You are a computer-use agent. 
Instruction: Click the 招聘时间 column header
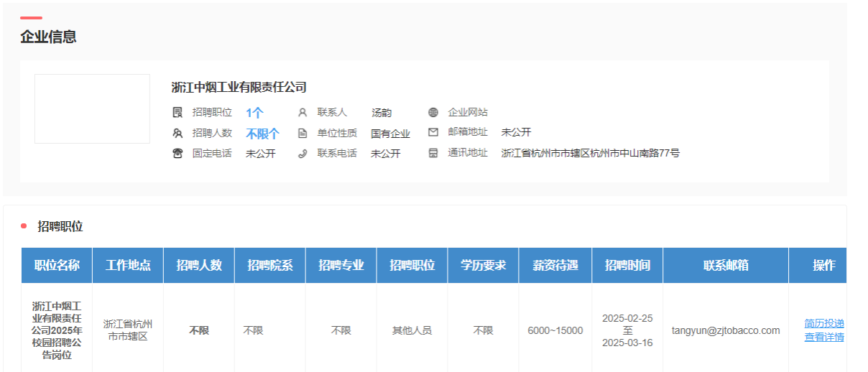(x=627, y=265)
